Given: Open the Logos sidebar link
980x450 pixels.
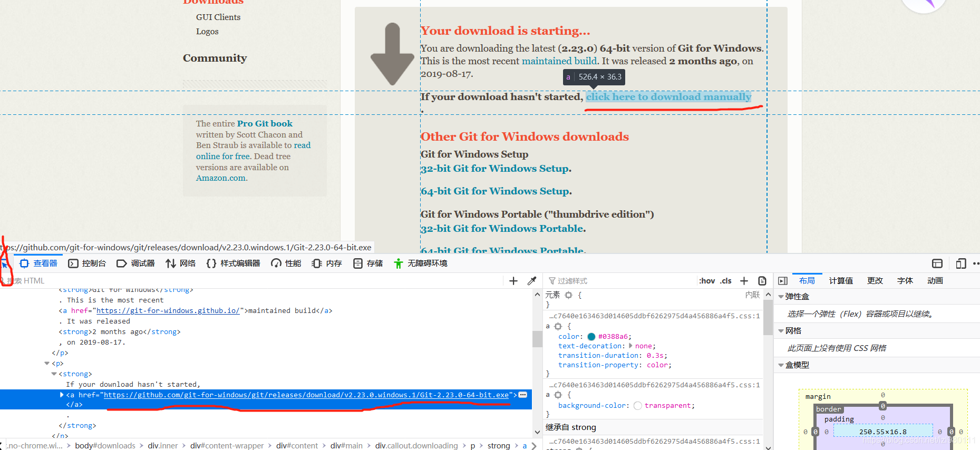Looking at the screenshot, I should click(207, 32).
